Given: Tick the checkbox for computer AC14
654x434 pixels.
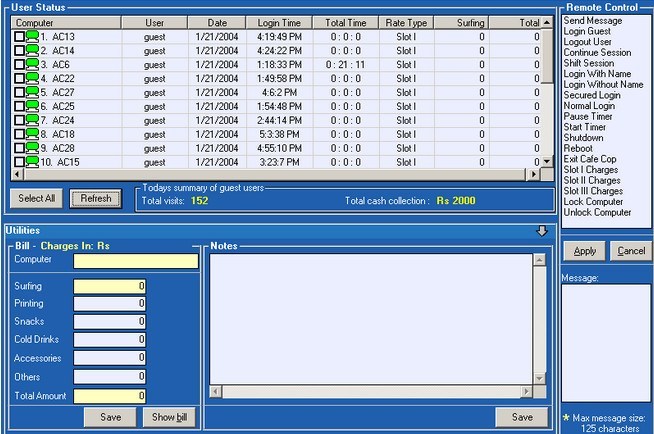Looking at the screenshot, I should click(19, 51).
